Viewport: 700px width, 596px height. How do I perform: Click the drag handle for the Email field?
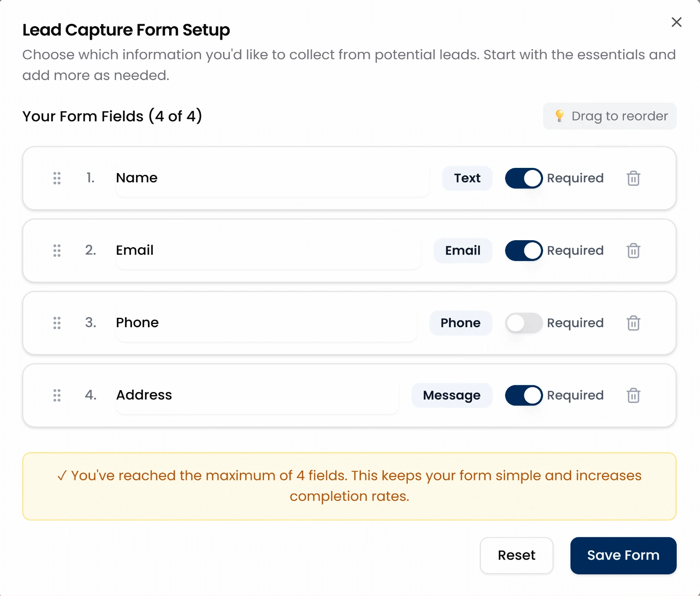point(57,250)
